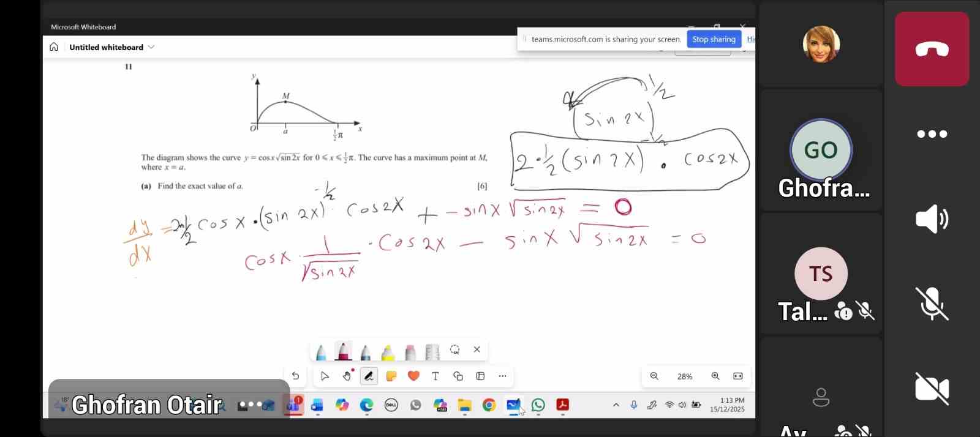Activate the lasso select tool
The width and height of the screenshot is (980, 437).
point(454,349)
